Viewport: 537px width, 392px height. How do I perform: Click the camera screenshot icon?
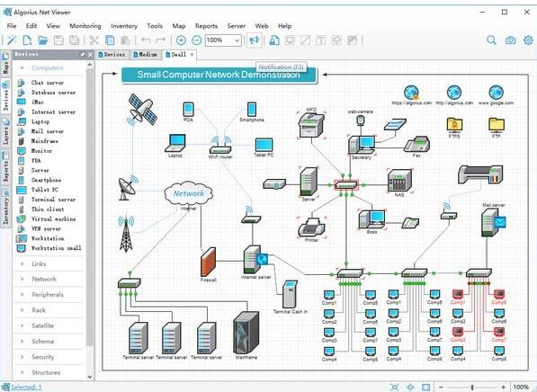click(510, 40)
